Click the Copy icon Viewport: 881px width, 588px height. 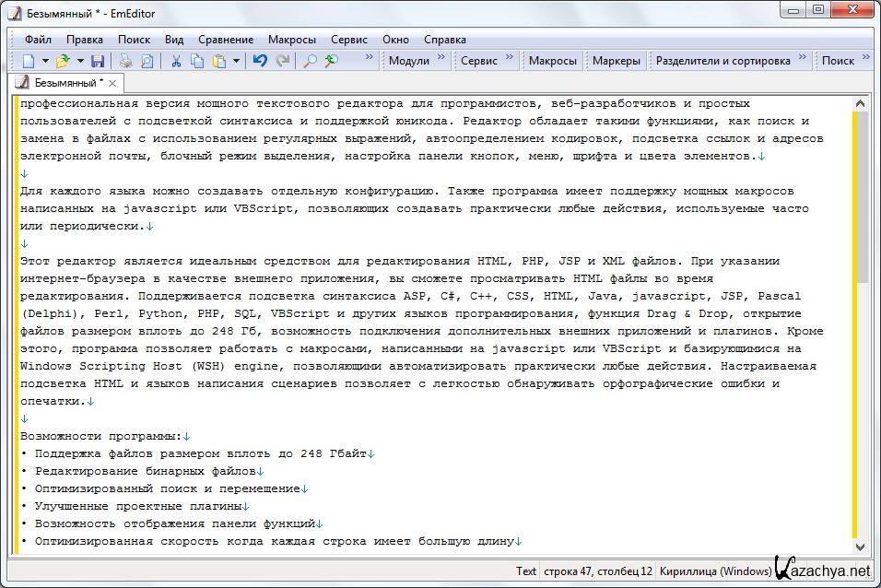point(197,61)
